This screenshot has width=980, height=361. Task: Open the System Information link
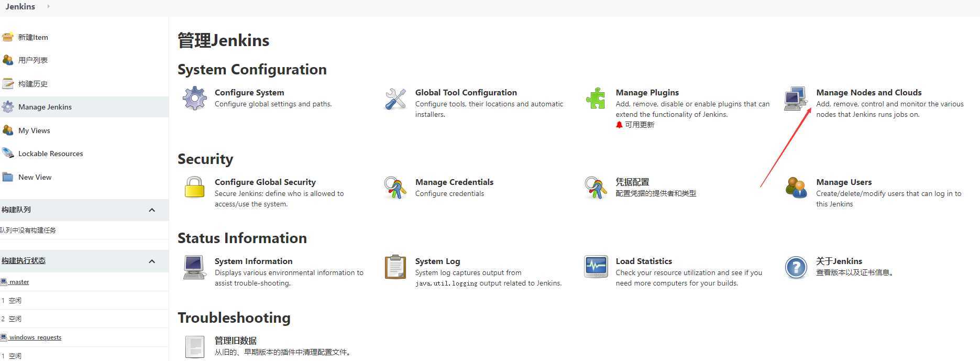click(x=254, y=261)
